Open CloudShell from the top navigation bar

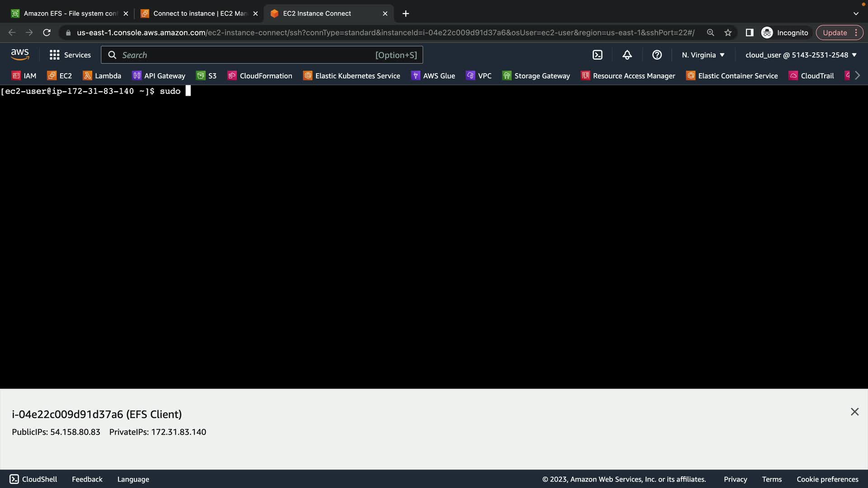[x=597, y=55]
